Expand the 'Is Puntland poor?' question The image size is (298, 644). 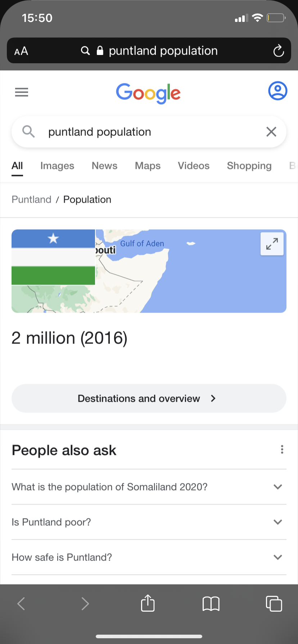click(149, 522)
